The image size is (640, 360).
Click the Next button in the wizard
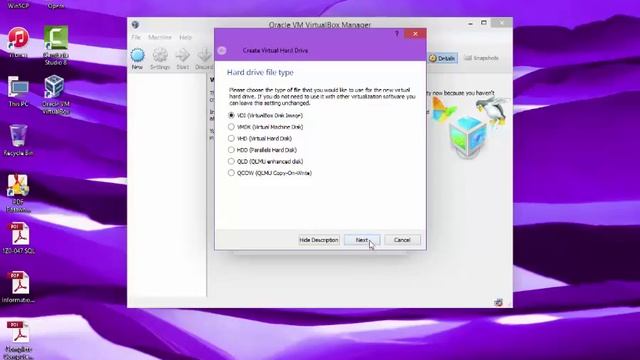tap(362, 240)
